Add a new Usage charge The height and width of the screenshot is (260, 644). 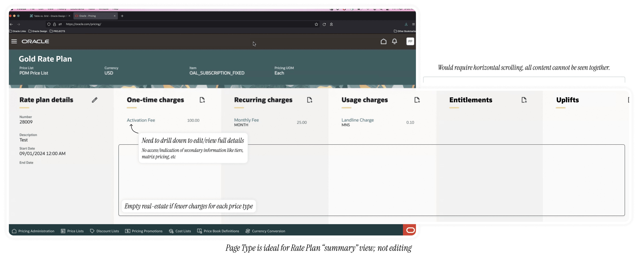(x=417, y=100)
